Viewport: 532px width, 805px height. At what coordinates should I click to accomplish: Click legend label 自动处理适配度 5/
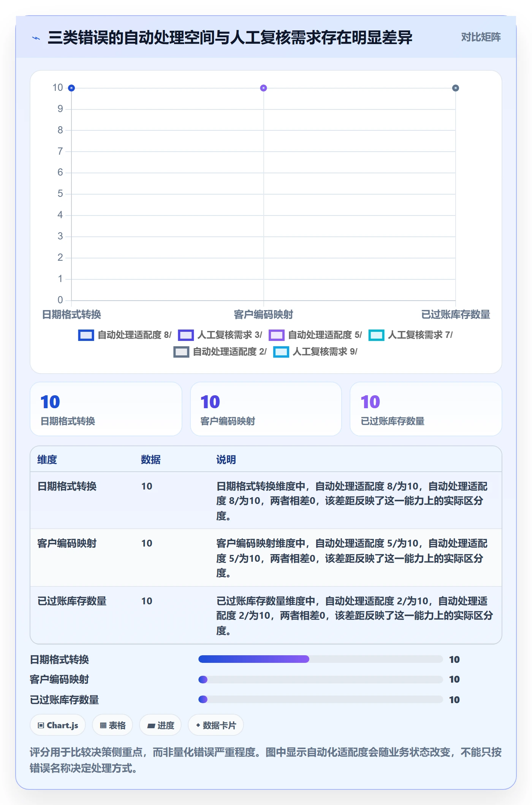(325, 335)
